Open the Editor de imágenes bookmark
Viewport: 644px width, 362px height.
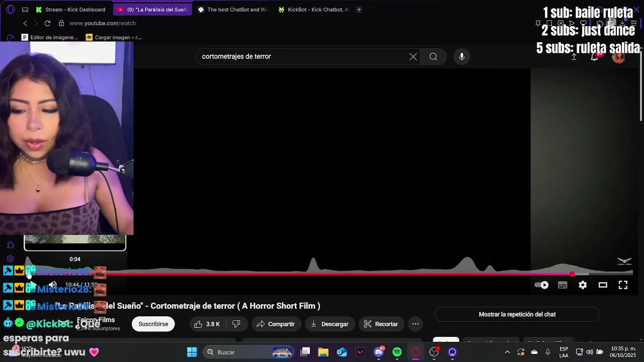point(50,37)
